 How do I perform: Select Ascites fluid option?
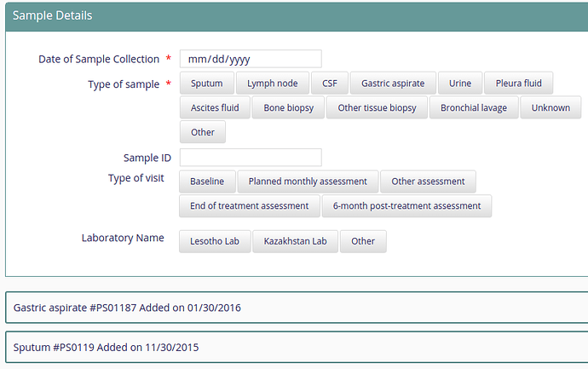pos(215,107)
